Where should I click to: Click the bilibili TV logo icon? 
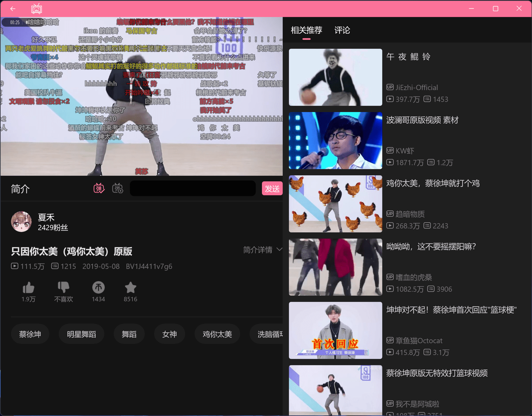click(x=36, y=9)
